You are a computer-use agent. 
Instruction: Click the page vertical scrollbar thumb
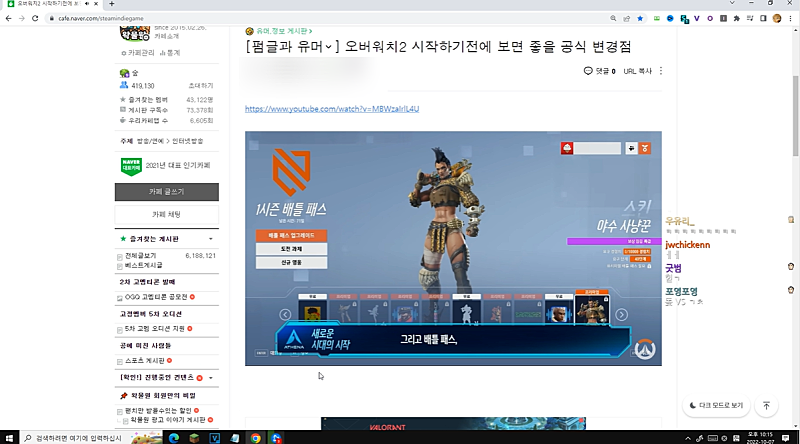795,116
